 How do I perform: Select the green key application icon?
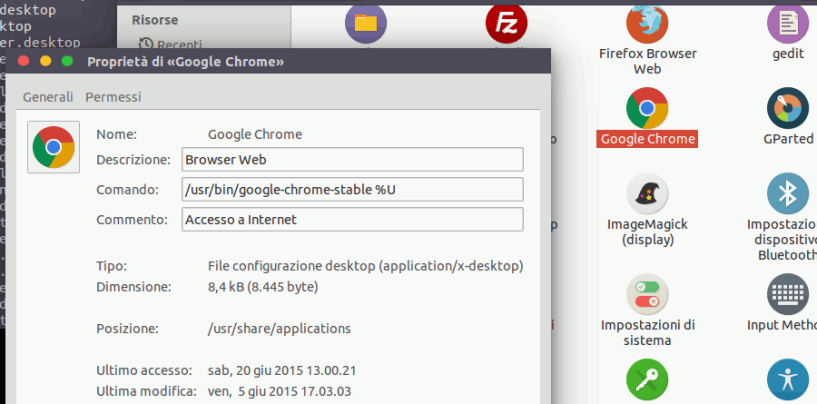(647, 379)
